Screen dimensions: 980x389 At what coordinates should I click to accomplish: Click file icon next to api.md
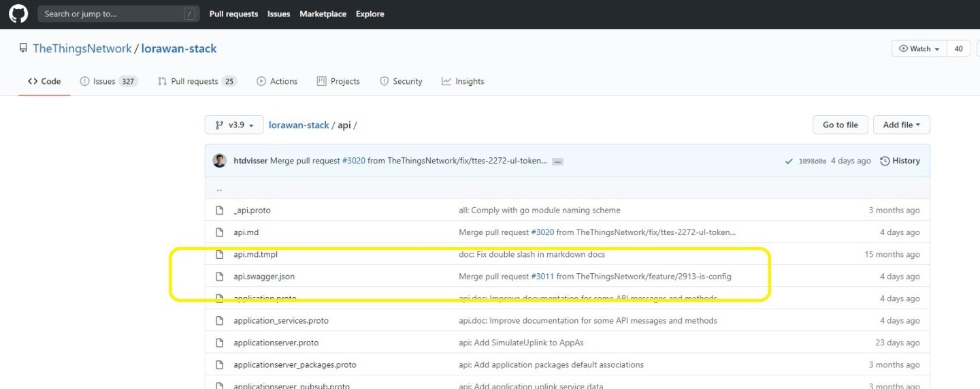[x=220, y=232]
